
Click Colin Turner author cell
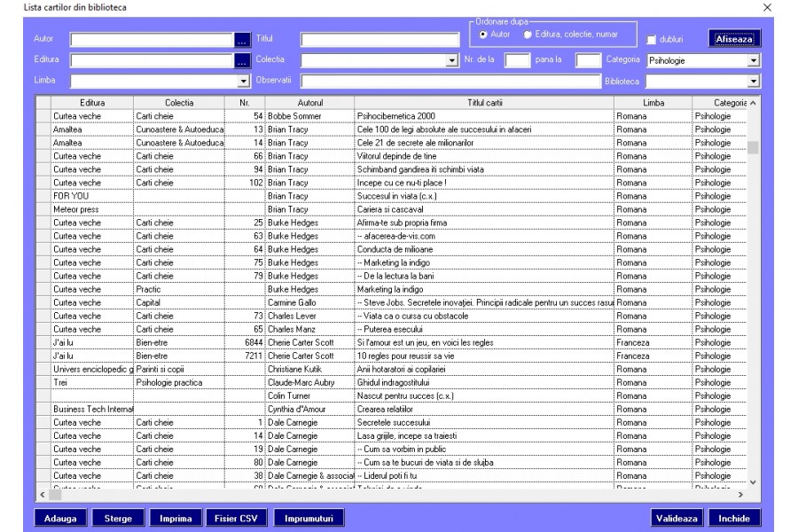pyautogui.click(x=309, y=395)
